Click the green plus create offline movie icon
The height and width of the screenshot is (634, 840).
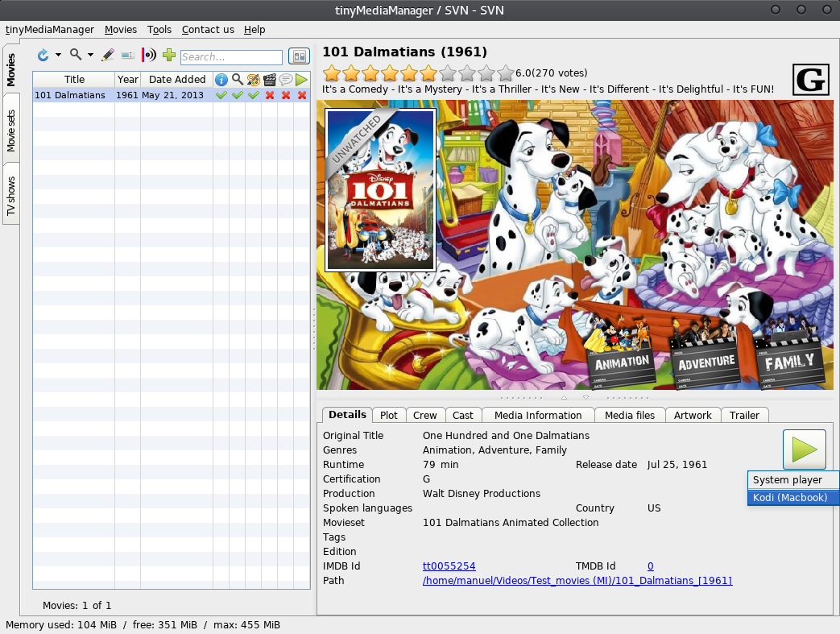point(169,55)
